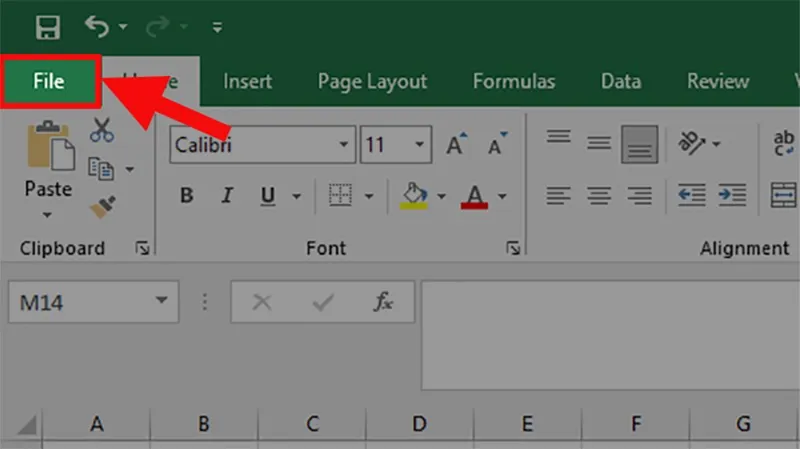The height and width of the screenshot is (449, 800).
Task: Select column D header
Action: point(418,424)
